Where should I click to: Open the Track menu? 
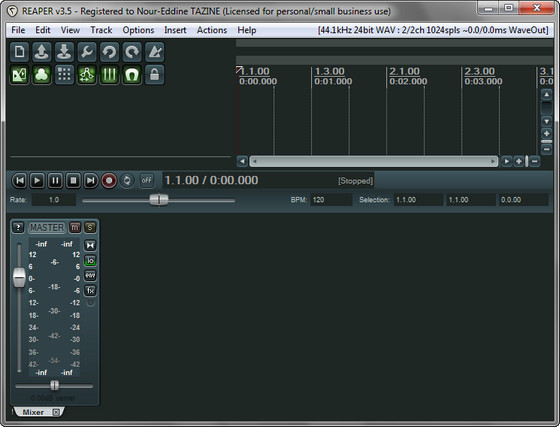(101, 30)
